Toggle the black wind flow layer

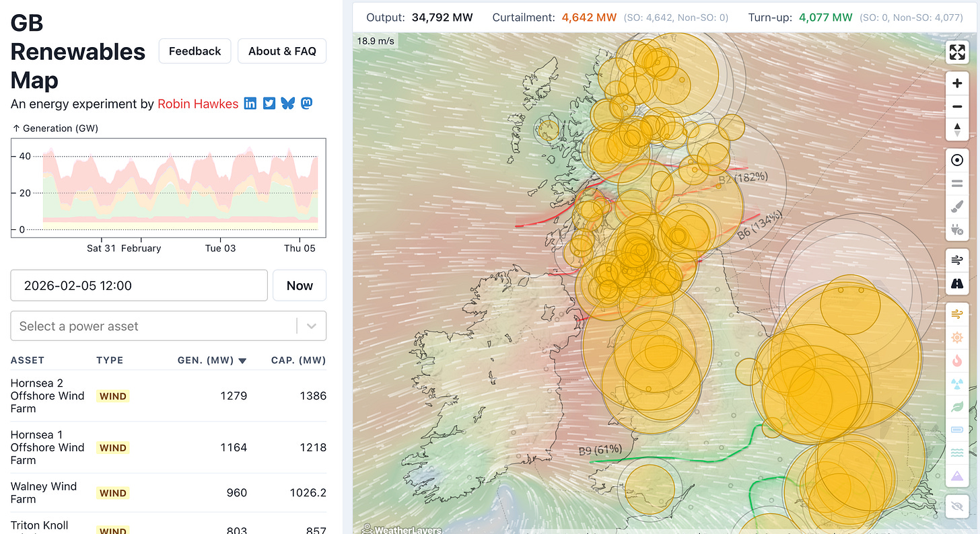coord(957,260)
